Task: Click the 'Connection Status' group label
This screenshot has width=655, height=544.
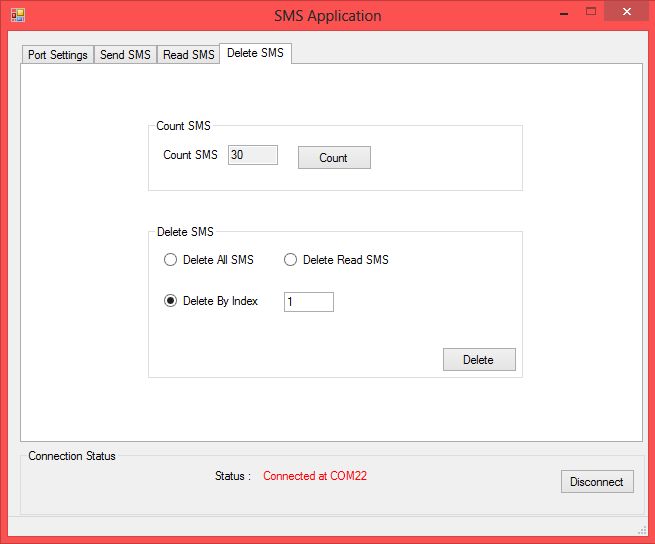Action: (x=72, y=456)
